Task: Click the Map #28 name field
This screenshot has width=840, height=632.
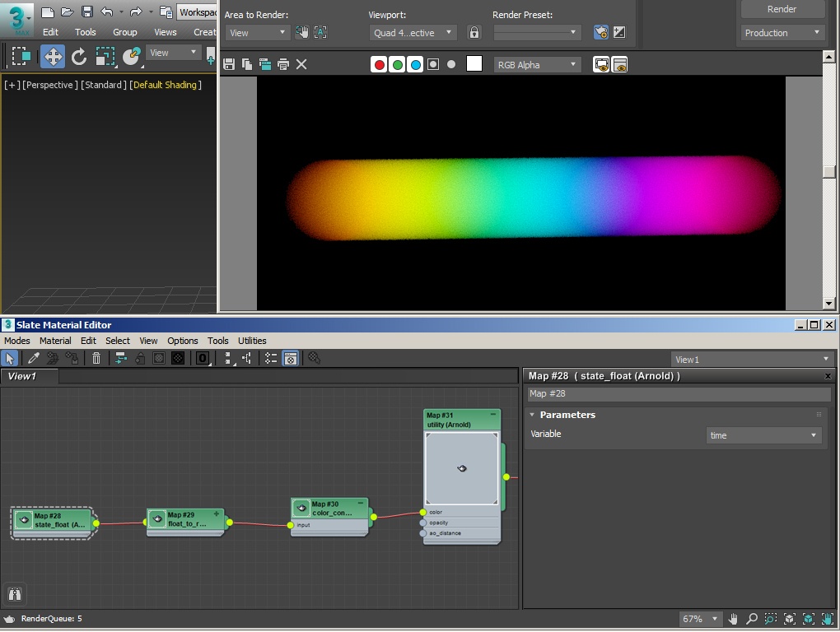Action: coord(679,394)
